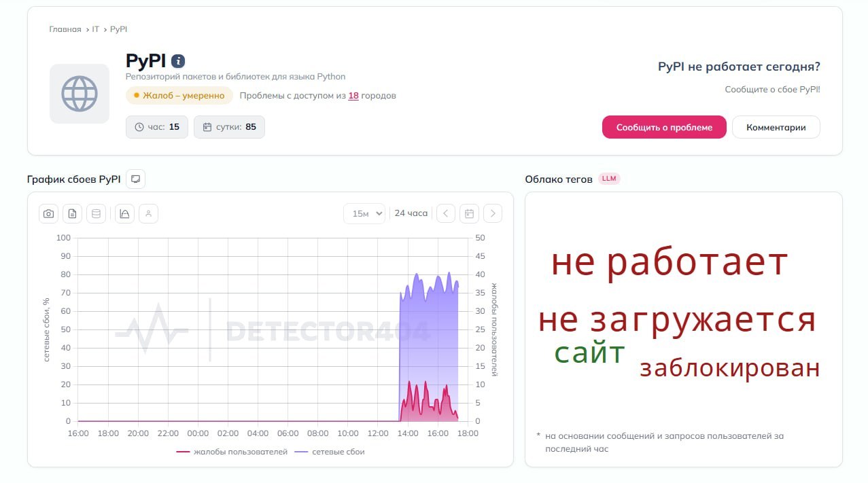Open the IT breadcrumb link

click(x=96, y=29)
